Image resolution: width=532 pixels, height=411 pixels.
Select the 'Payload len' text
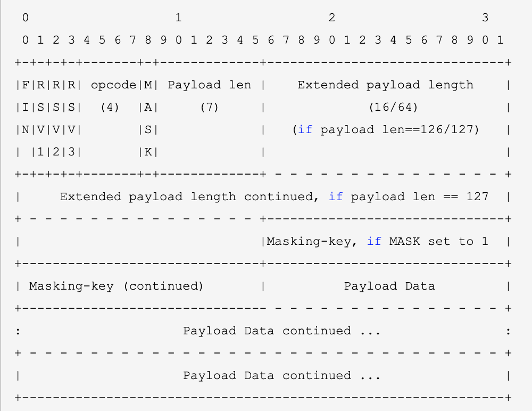210,85
